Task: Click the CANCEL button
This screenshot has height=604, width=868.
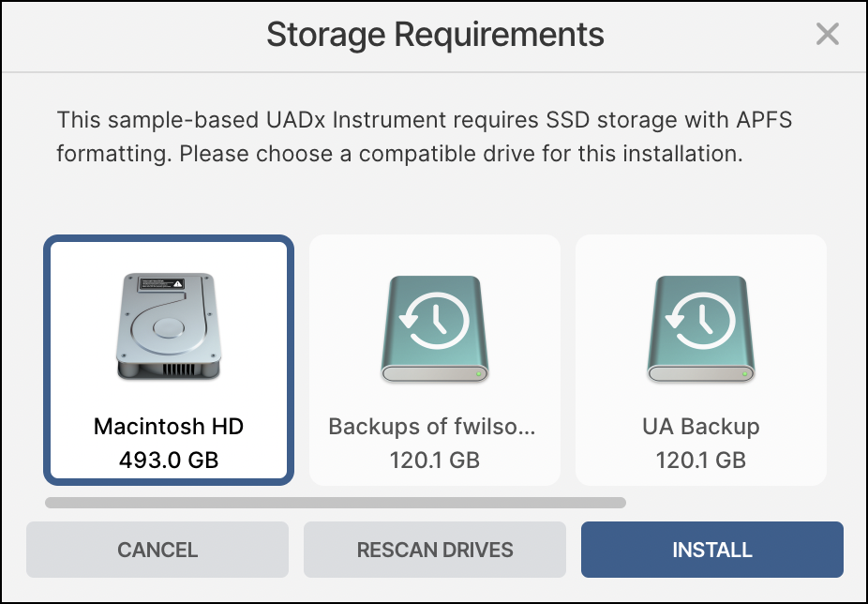Action: pos(157,550)
